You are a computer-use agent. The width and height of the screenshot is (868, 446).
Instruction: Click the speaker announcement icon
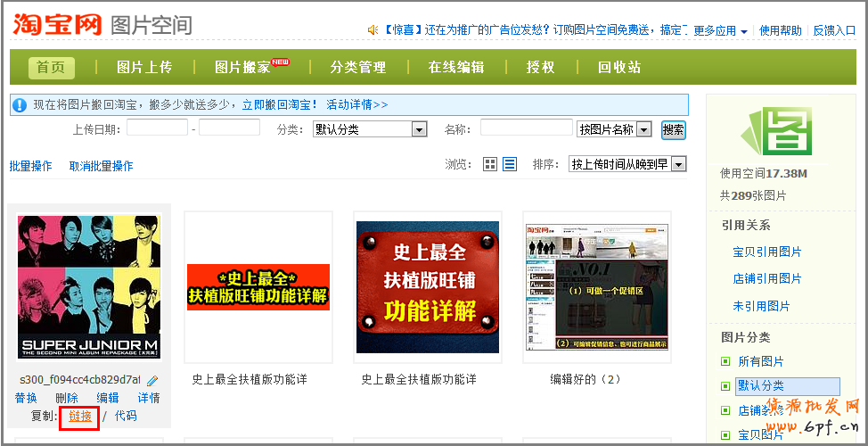[373, 30]
